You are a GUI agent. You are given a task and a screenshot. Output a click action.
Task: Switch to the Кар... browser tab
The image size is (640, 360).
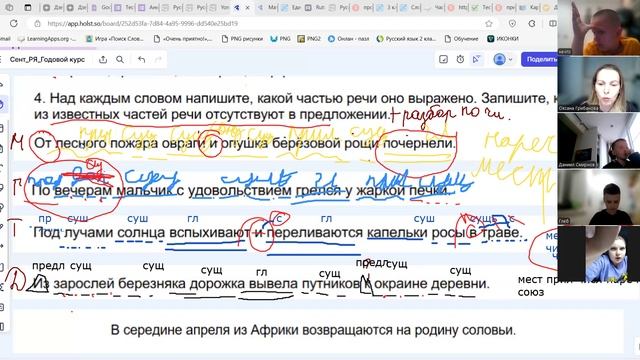click(530, 8)
